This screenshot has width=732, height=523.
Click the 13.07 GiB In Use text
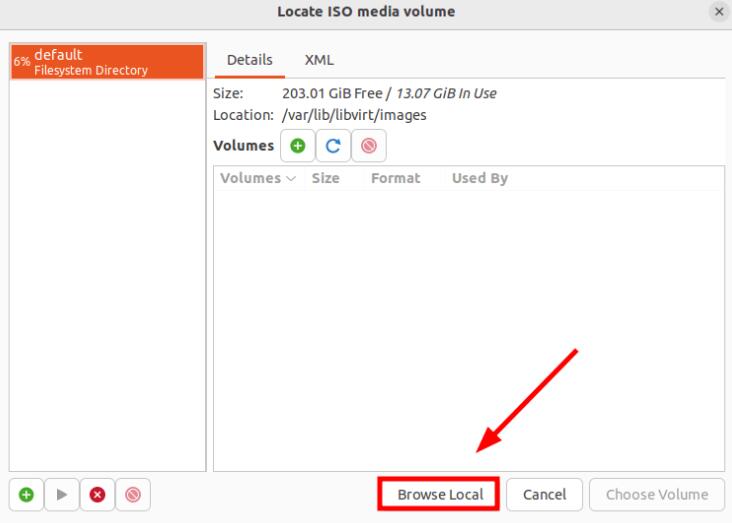(446, 93)
